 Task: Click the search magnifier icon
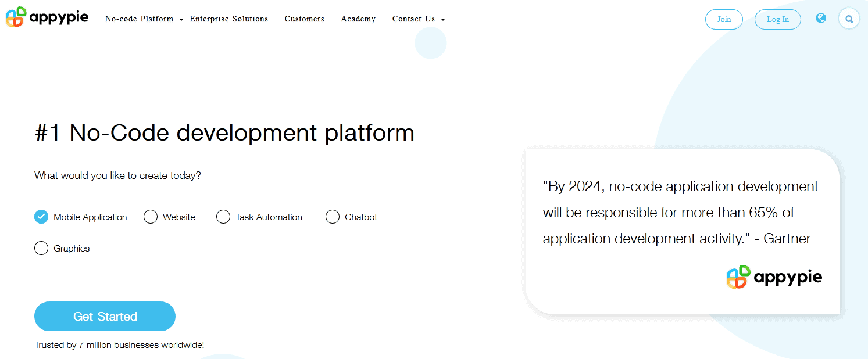(x=849, y=19)
